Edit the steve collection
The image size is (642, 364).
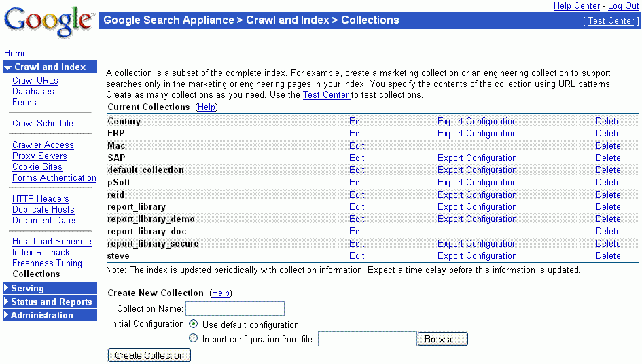point(357,256)
